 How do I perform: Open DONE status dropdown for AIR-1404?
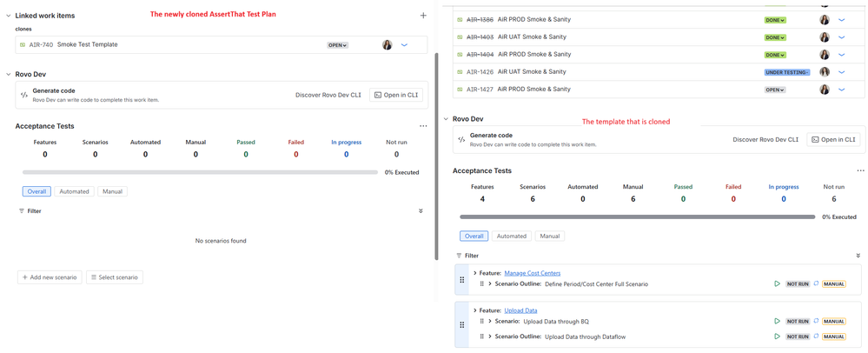tap(775, 55)
